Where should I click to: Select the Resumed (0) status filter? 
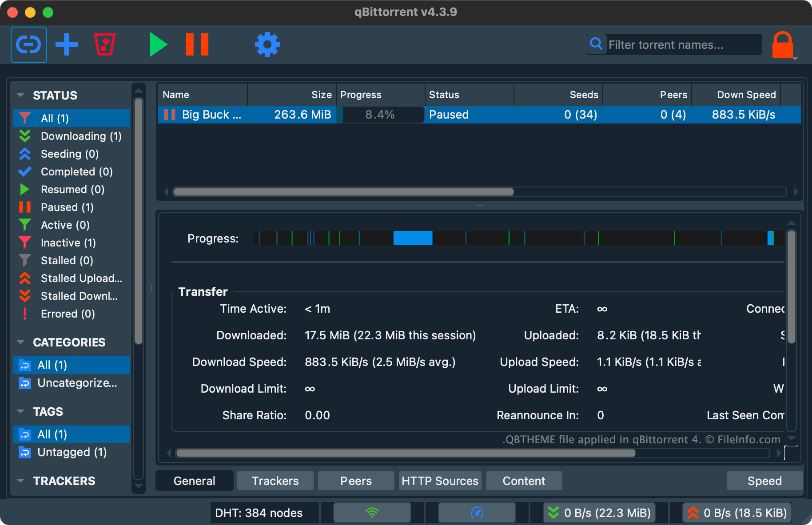(72, 189)
